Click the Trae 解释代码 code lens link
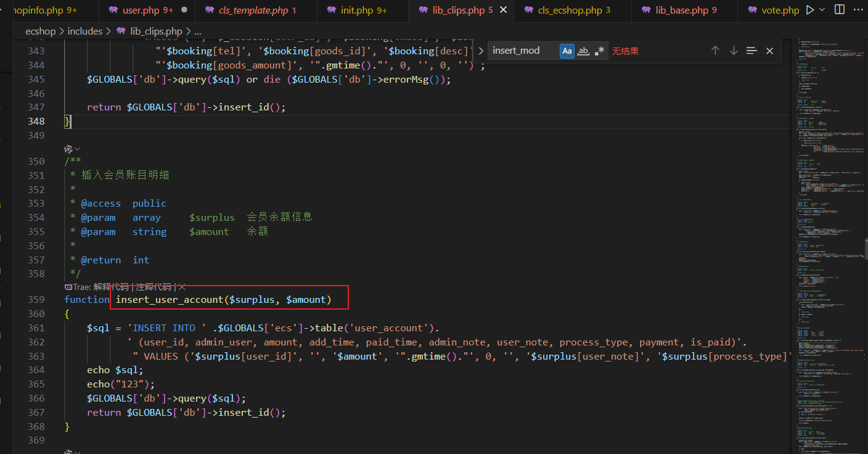The image size is (868, 454). point(111,287)
